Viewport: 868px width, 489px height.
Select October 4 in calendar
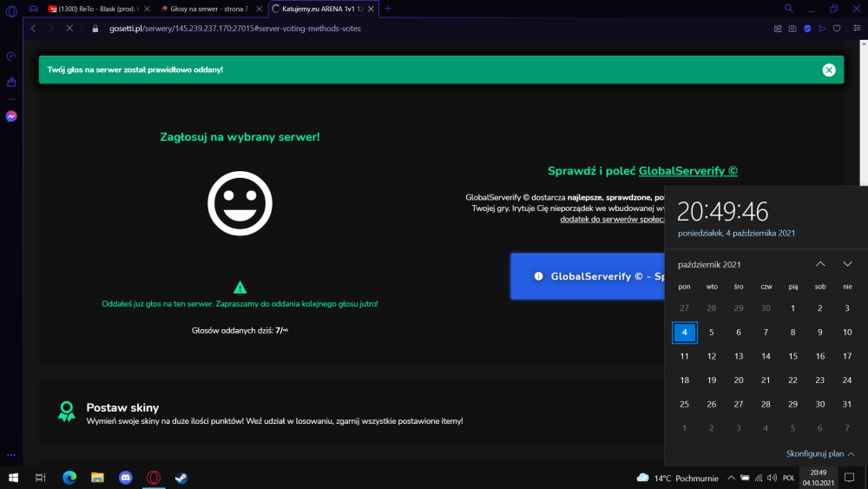coord(685,333)
